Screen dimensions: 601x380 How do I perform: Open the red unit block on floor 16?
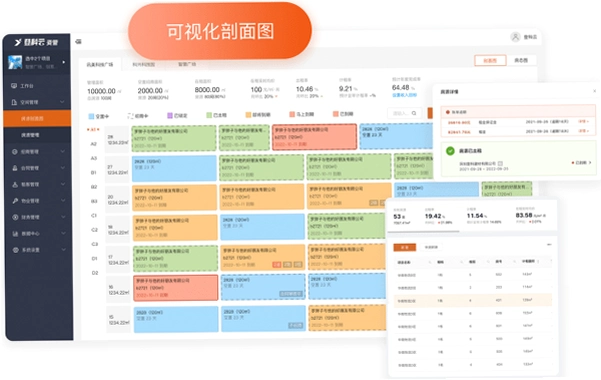[176, 288]
